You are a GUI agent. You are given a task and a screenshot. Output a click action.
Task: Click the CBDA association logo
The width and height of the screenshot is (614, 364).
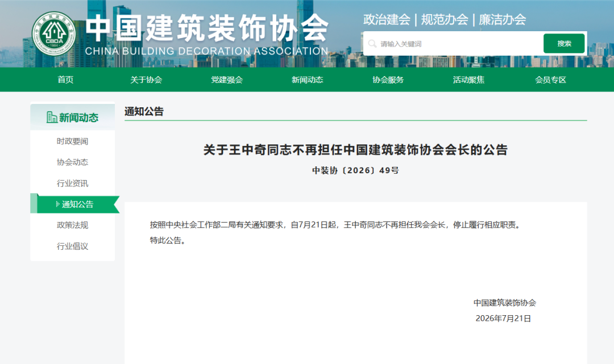tap(53, 34)
